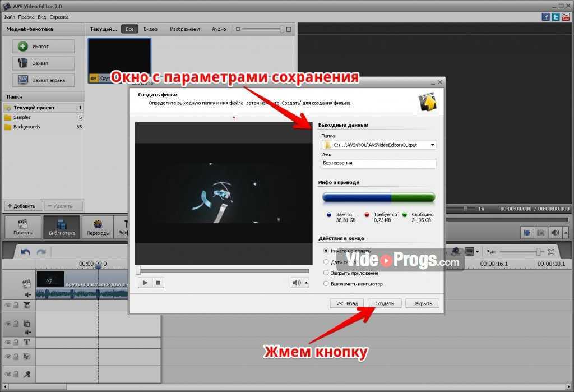574x392 pixels.
Task: Open the Вид menu
Action: coord(41,17)
